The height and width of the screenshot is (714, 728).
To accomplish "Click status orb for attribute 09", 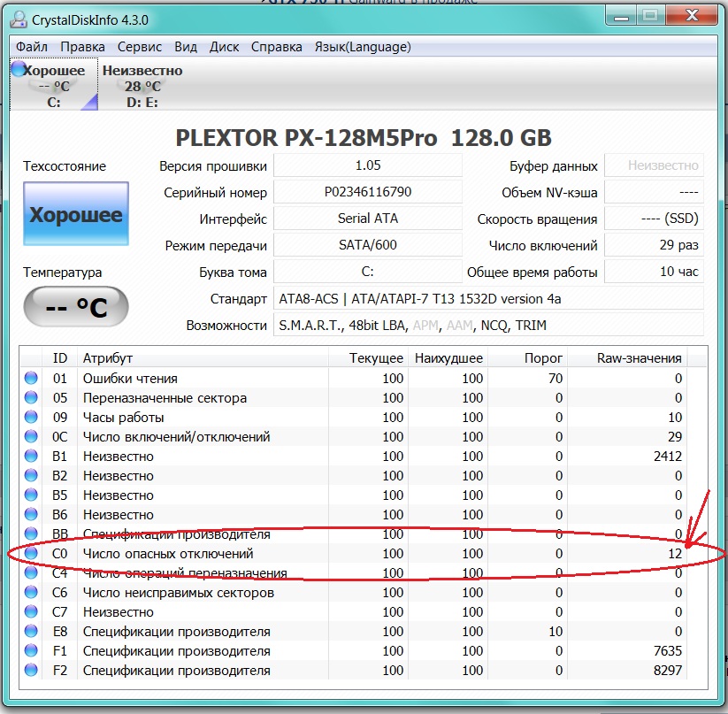I will [x=31, y=417].
